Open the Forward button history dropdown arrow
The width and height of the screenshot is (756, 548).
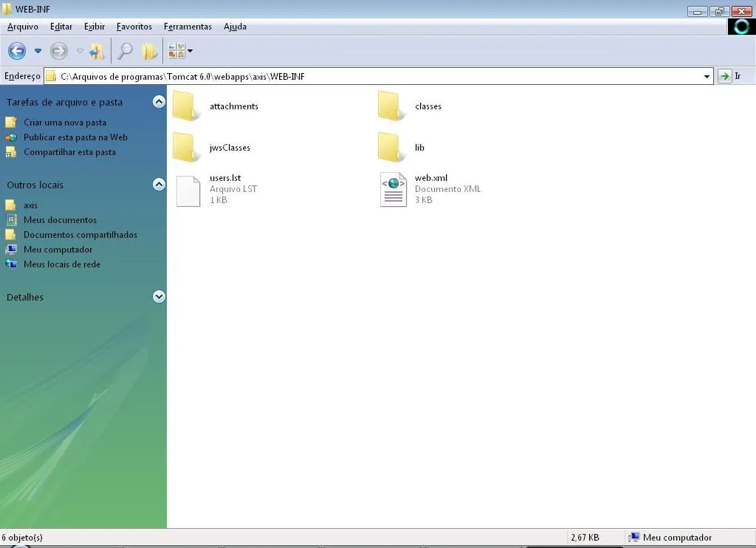(x=80, y=51)
